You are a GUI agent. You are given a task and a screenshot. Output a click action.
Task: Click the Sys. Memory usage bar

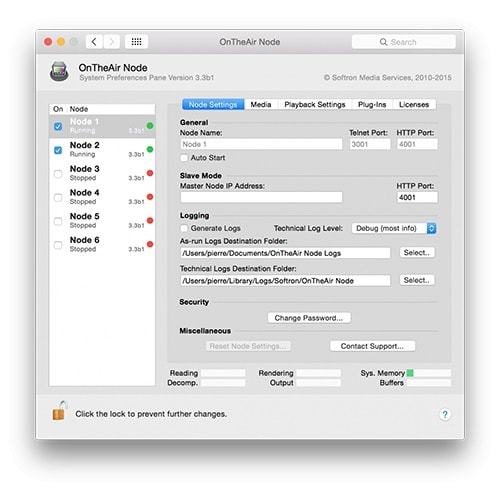coord(429,373)
